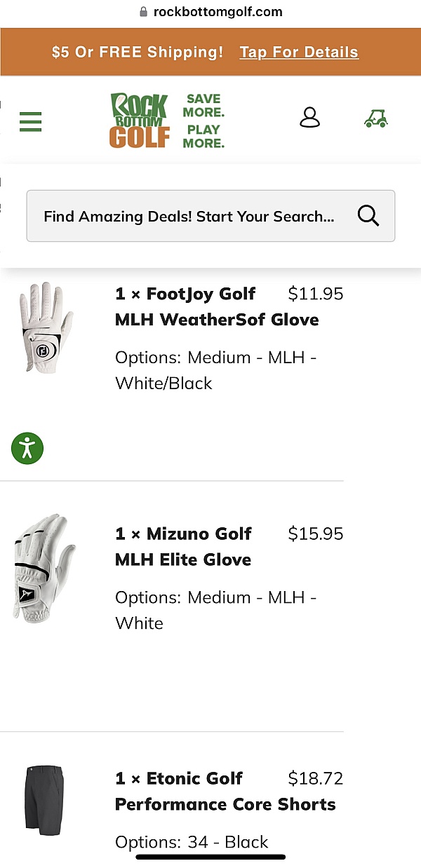The image size is (421, 868).
Task: Tap the rockbottomgolf.com address text
Action: pos(218,12)
